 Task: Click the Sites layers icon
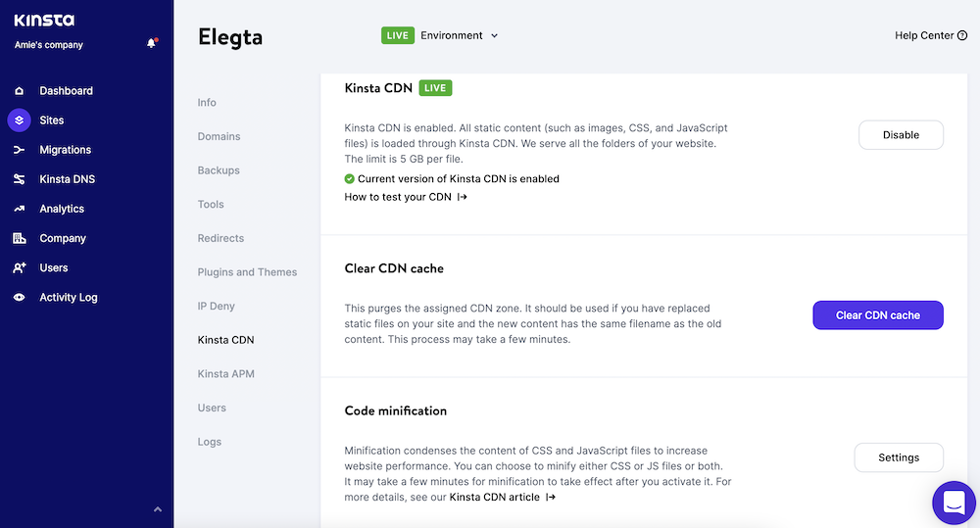coord(20,120)
